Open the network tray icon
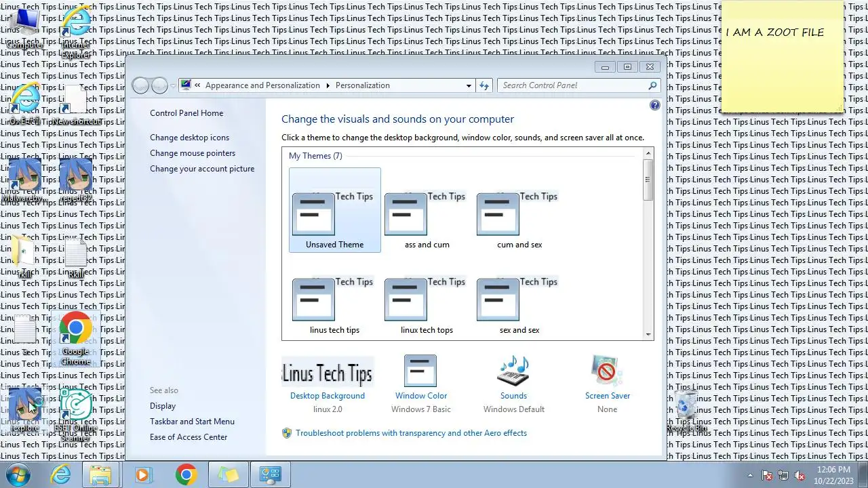This screenshot has width=868, height=488. 783,475
